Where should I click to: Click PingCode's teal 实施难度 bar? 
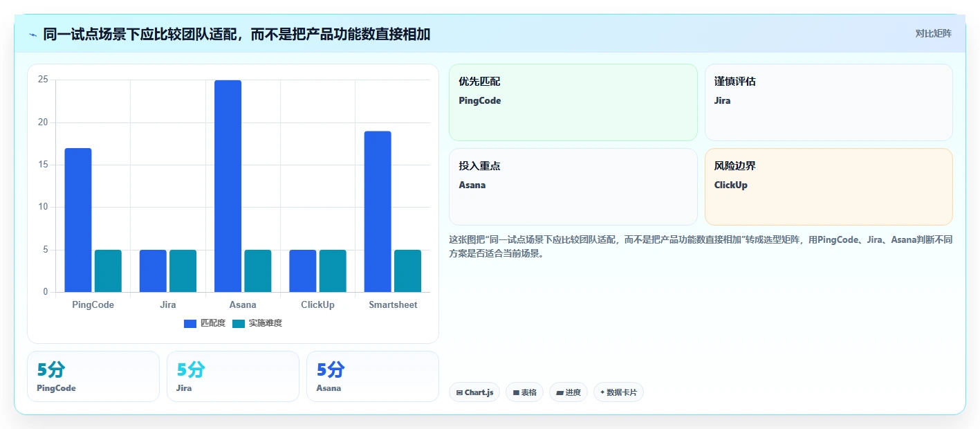click(x=108, y=271)
